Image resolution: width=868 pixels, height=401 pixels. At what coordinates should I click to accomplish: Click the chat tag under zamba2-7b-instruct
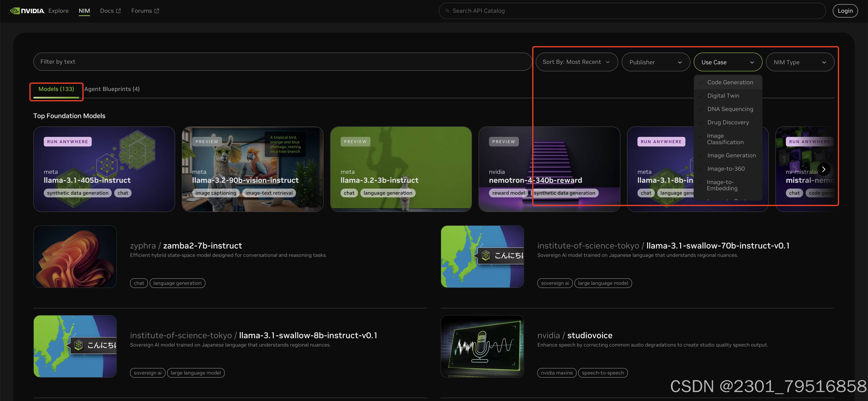pos(139,283)
